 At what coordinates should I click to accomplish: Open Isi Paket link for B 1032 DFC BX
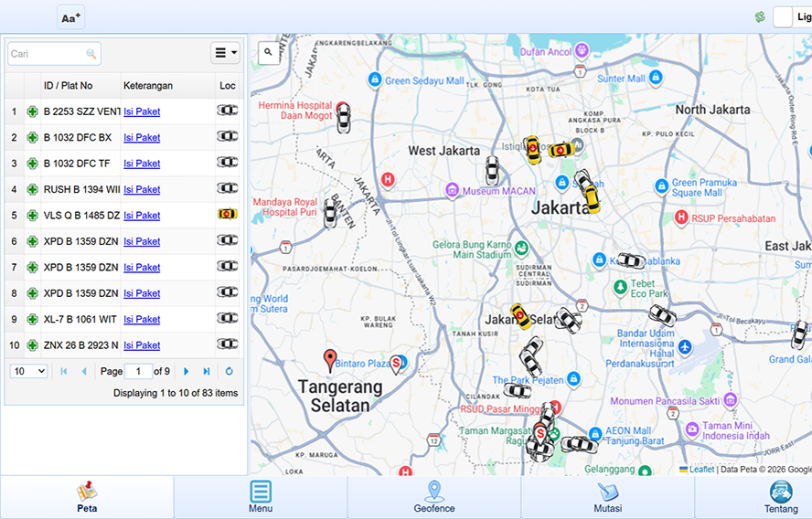[x=142, y=137]
